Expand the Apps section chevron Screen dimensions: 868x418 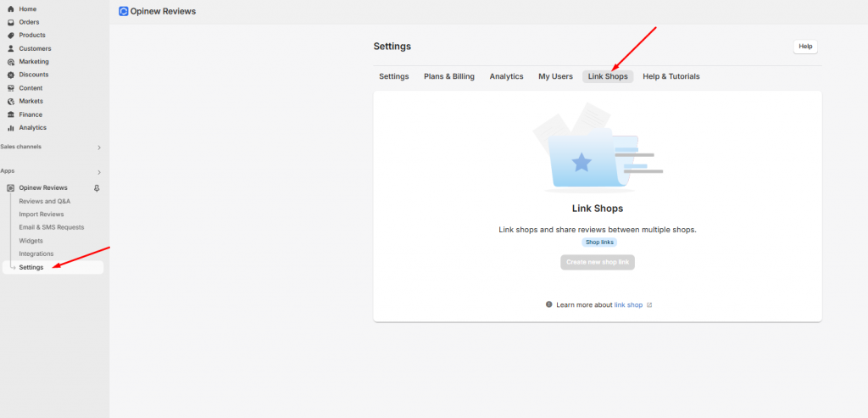point(99,172)
